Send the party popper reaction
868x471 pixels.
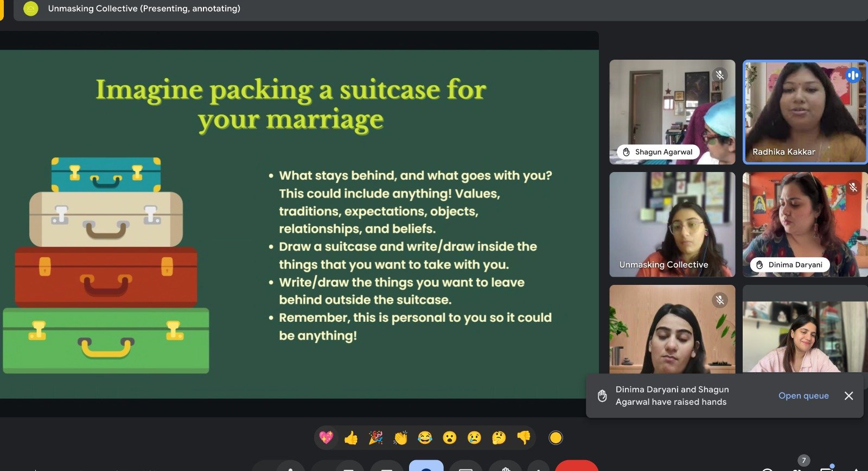[x=375, y=437]
